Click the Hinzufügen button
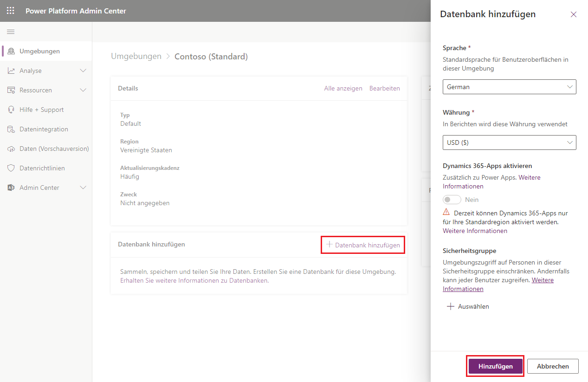This screenshot has width=588, height=382. tap(496, 366)
